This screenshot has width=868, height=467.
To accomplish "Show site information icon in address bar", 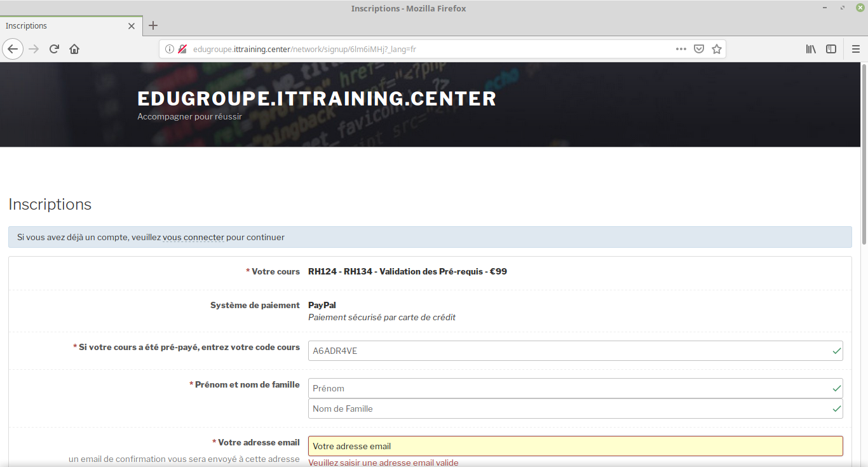I will (170, 49).
